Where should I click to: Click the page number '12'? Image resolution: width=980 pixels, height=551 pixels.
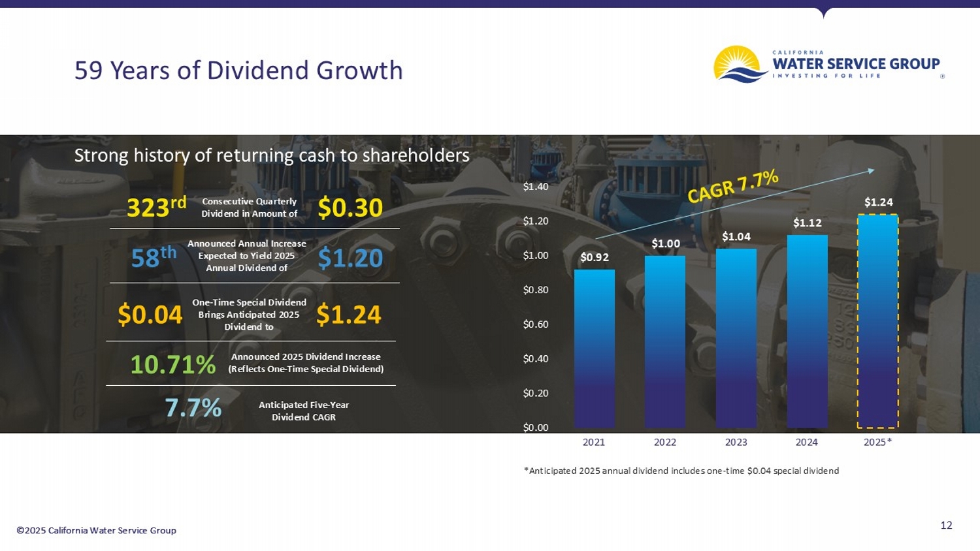(945, 525)
